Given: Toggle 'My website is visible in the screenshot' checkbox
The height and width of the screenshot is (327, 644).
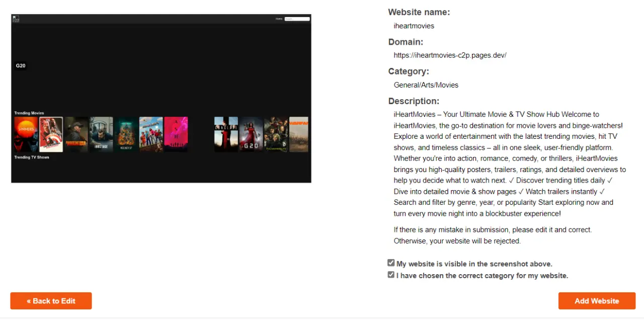Looking at the screenshot, I should coord(391,263).
